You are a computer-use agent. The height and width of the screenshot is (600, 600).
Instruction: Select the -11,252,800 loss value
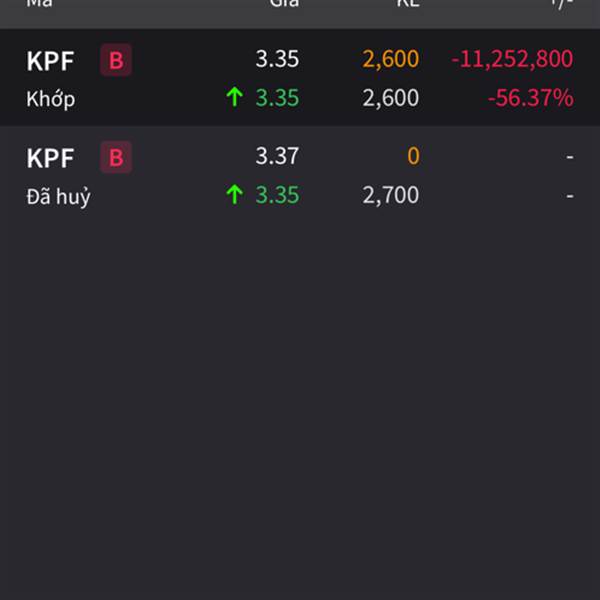512,59
